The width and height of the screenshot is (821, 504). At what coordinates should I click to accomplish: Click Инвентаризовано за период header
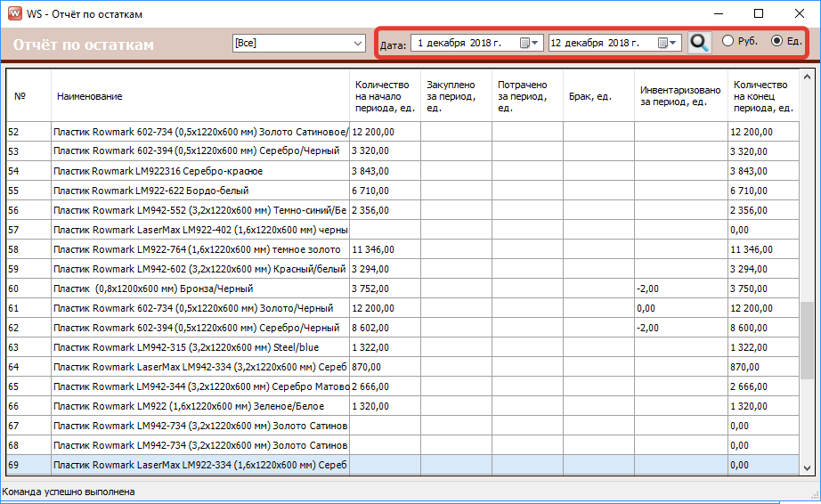pyautogui.click(x=680, y=96)
